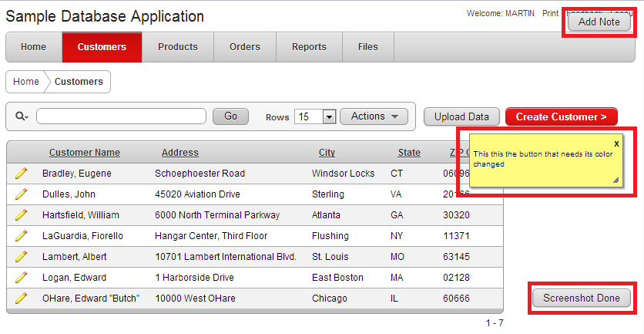
Task: Grab the sticky note resize handle
Action: [615, 180]
